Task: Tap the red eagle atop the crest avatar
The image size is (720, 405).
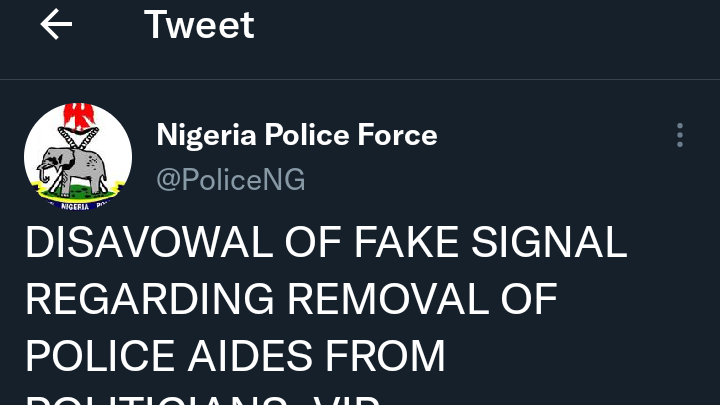Action: (79, 116)
